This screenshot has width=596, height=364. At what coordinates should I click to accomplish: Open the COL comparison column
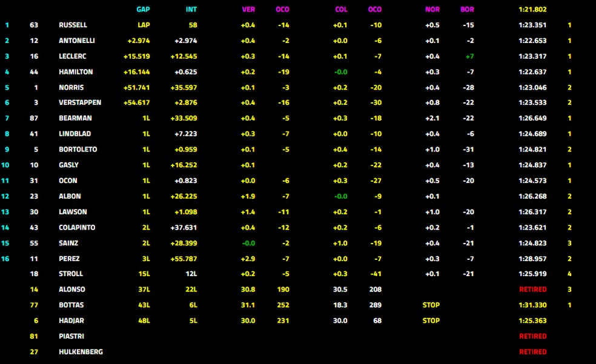click(341, 9)
